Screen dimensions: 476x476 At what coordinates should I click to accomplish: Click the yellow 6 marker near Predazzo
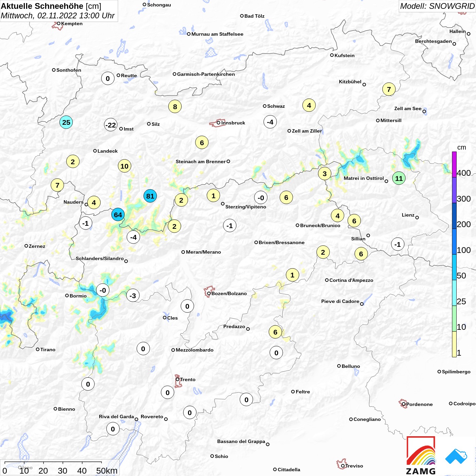tap(275, 332)
